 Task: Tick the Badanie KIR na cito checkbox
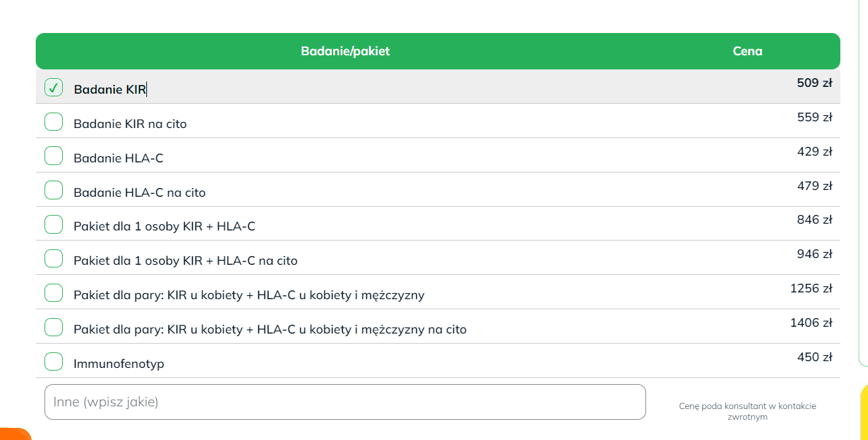54,122
